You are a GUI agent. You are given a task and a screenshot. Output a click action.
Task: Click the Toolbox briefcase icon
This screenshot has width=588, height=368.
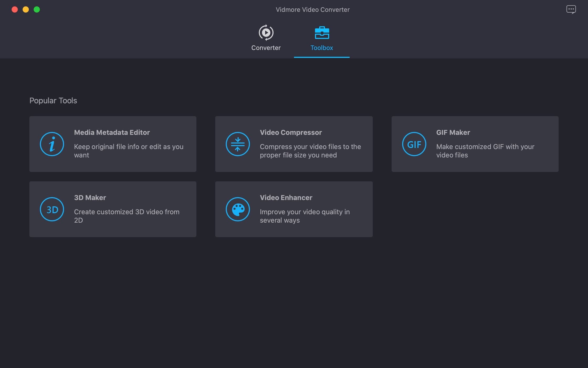[322, 33]
